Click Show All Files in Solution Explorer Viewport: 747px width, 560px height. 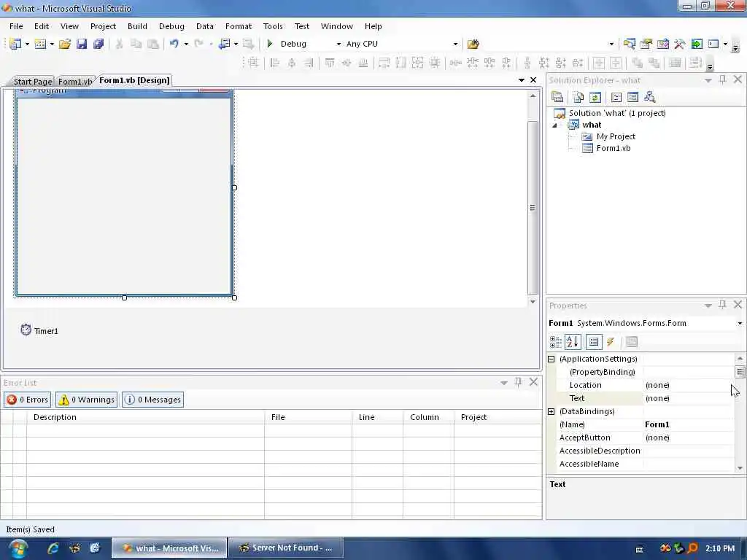click(578, 97)
